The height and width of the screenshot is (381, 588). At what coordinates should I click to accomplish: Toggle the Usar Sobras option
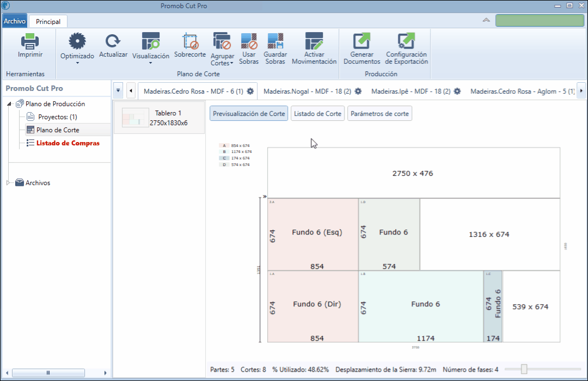click(249, 49)
